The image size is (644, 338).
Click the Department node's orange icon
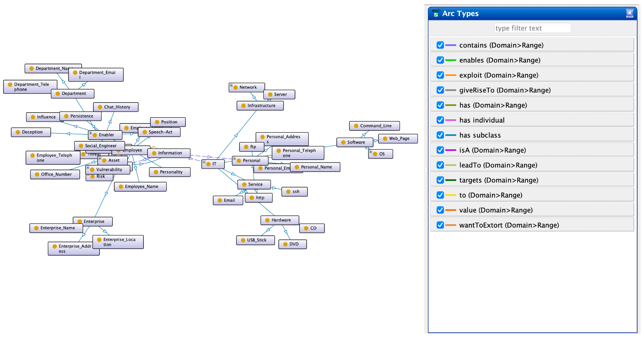pyautogui.click(x=58, y=94)
